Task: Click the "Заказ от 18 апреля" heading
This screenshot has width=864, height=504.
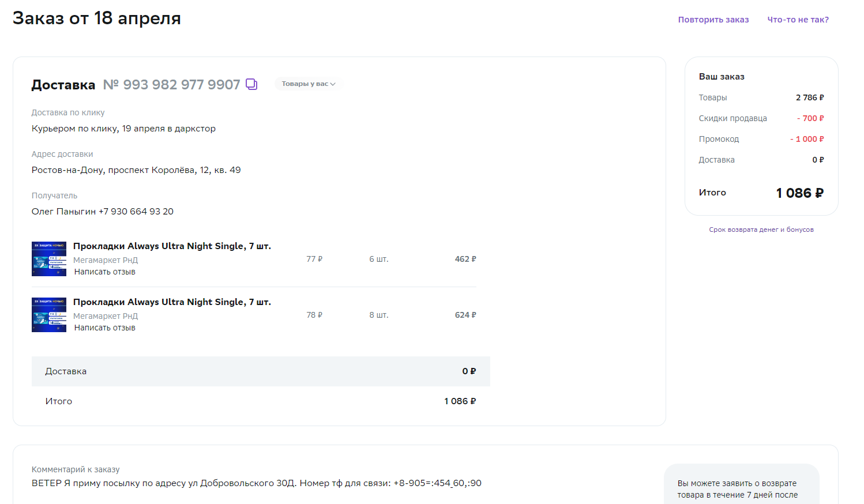Action: 97,18
